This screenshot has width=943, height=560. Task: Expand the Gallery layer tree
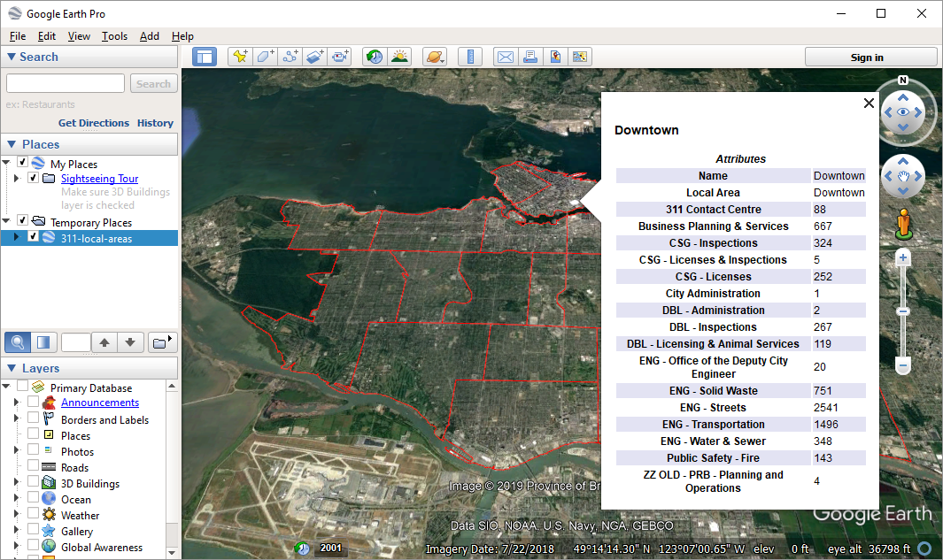(17, 530)
